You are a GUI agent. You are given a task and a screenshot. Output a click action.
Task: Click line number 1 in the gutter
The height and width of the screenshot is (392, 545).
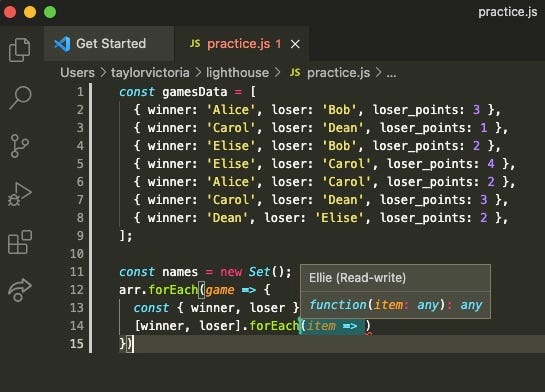point(80,92)
